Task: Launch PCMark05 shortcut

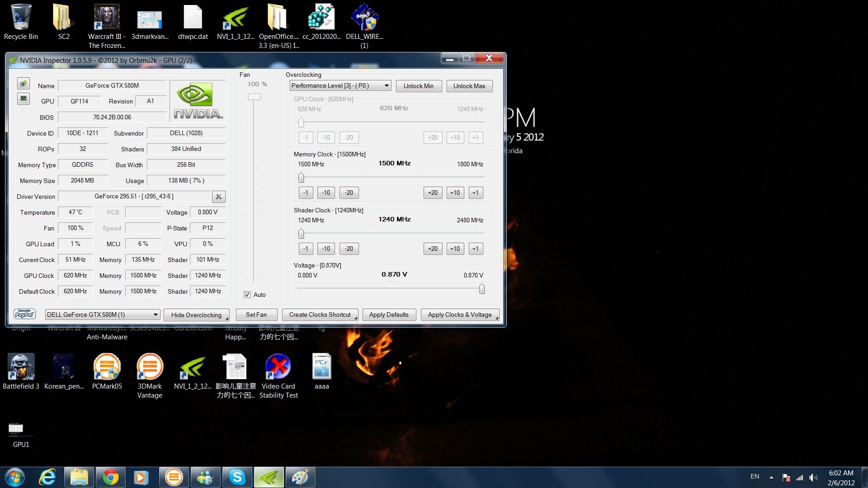Action: (107, 371)
